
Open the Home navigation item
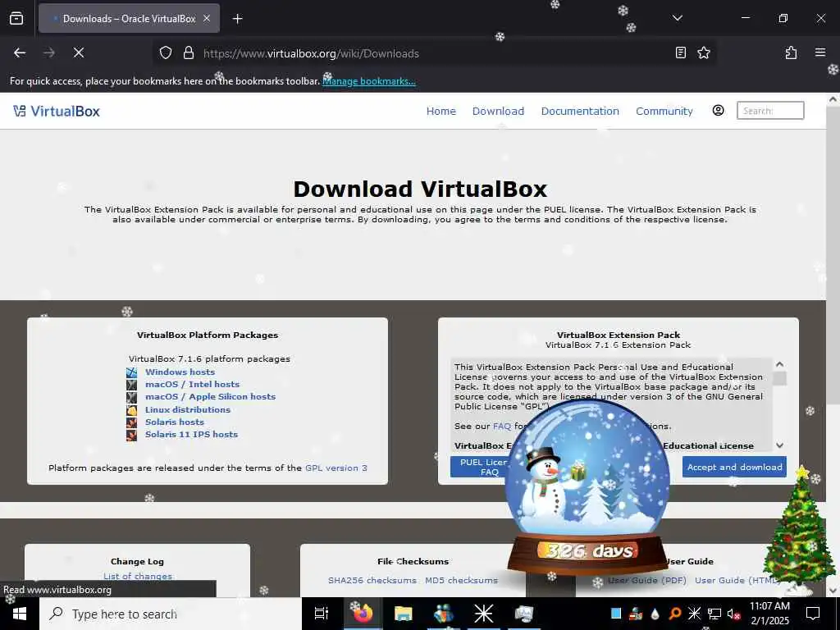coord(441,111)
